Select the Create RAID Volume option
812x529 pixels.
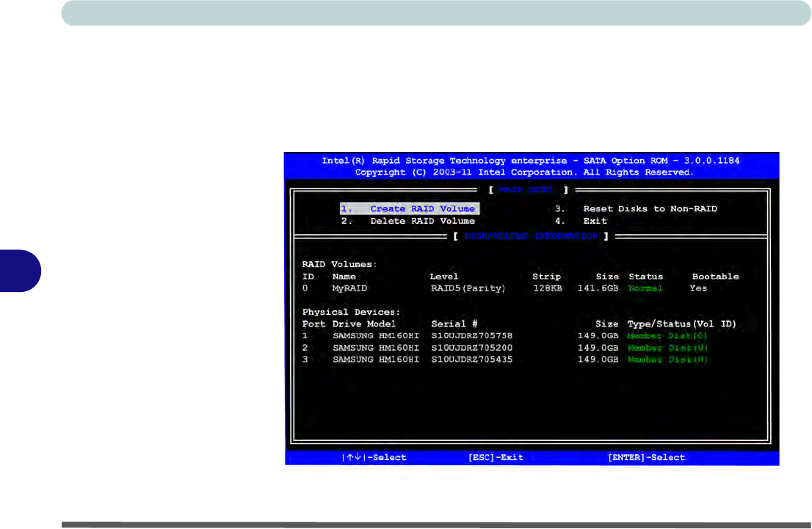(408, 209)
